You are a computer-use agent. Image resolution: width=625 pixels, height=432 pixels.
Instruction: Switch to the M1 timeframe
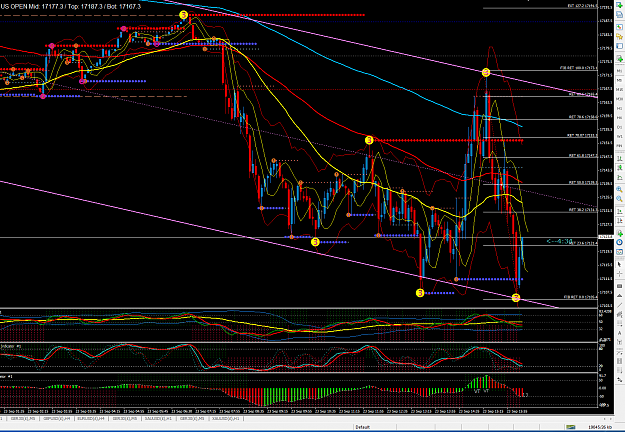coord(620,71)
